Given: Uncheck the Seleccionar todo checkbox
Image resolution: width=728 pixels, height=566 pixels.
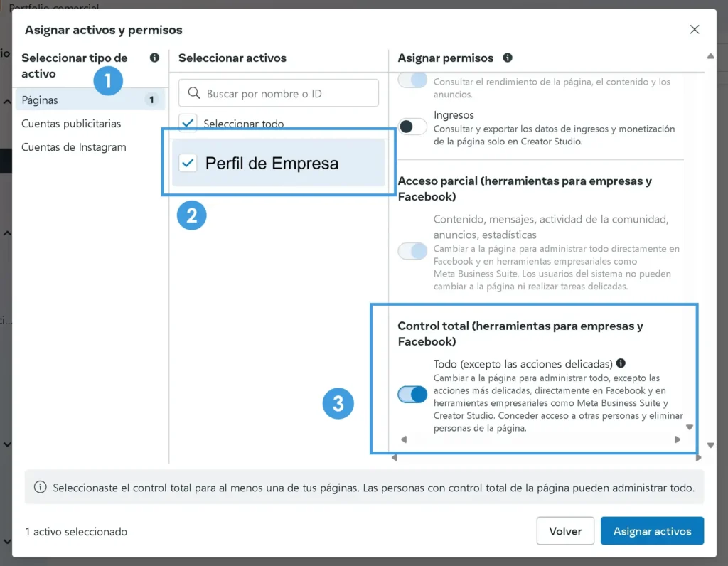Looking at the screenshot, I should click(188, 123).
